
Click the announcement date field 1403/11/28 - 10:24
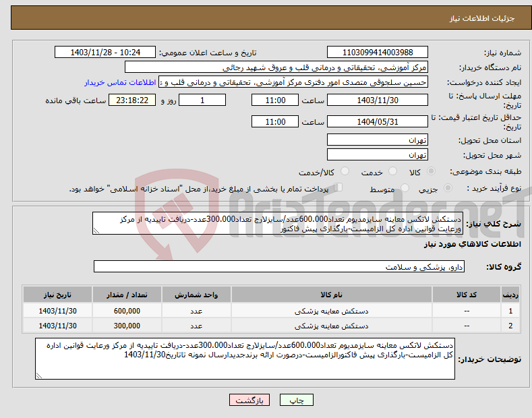[105, 53]
